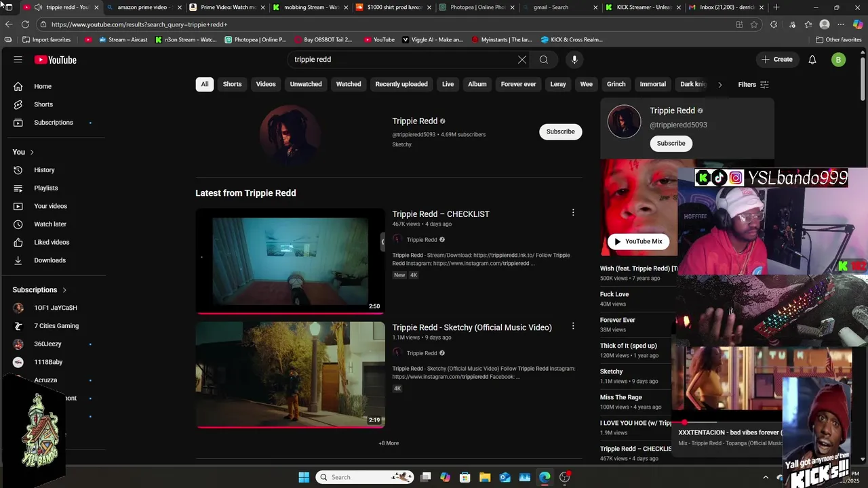Screen dimensions: 868x488
Task: Play the YouTube Mix
Action: tap(638, 241)
